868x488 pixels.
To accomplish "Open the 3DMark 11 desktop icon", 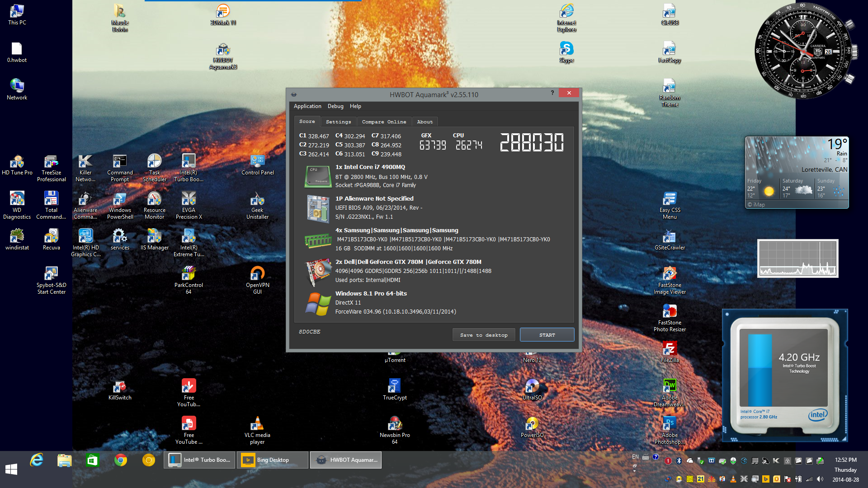I will [x=223, y=14].
